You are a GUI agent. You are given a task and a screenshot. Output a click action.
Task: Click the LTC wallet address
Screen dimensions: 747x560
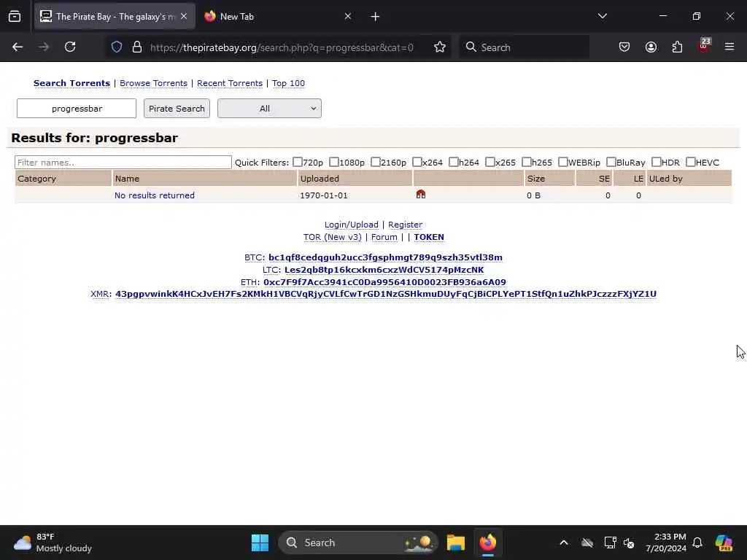click(384, 270)
